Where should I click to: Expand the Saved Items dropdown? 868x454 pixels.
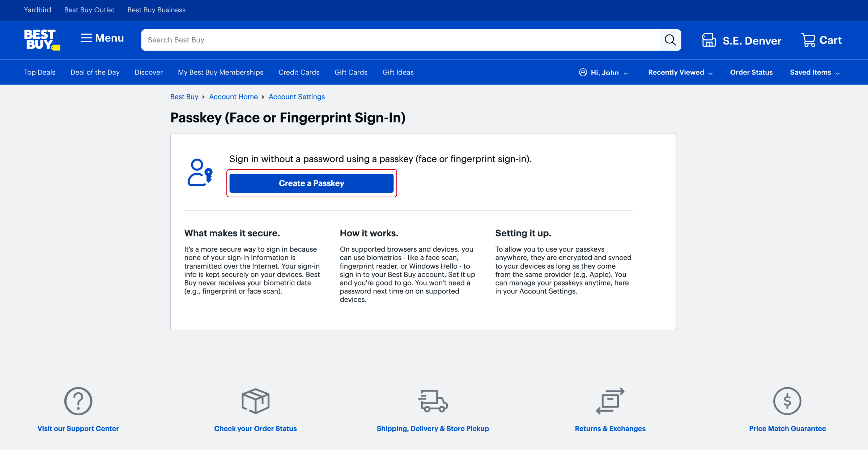(x=814, y=72)
